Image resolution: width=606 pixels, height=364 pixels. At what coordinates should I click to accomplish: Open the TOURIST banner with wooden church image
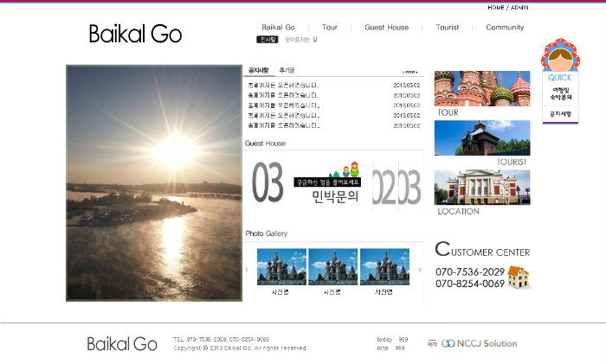[x=482, y=137]
